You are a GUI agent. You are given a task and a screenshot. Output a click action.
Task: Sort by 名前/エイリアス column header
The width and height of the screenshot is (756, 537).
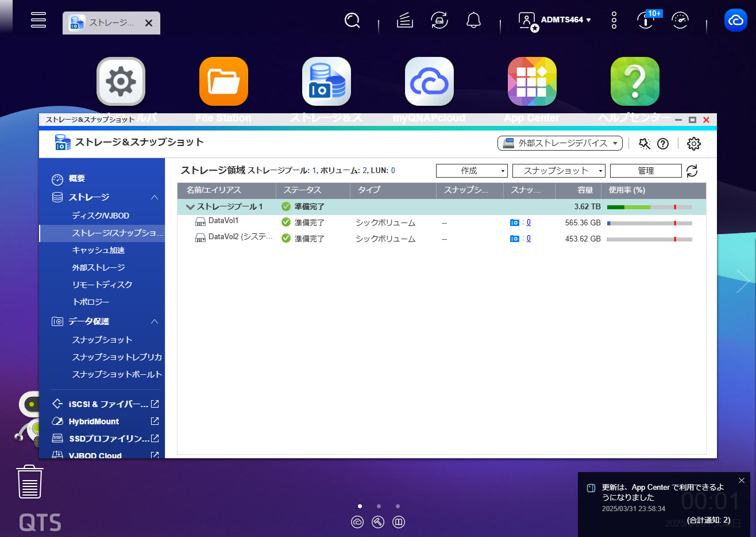pyautogui.click(x=227, y=190)
